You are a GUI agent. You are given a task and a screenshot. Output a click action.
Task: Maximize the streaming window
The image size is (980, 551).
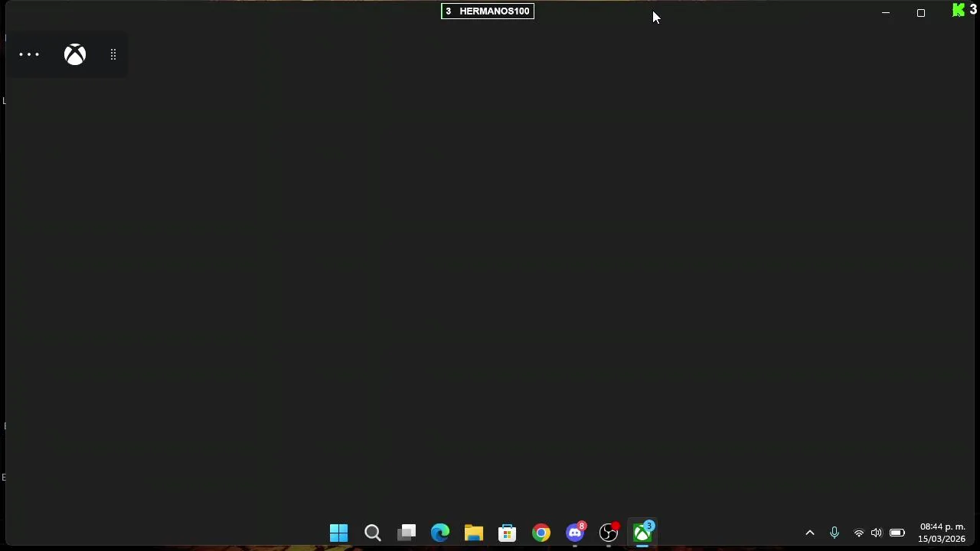(x=921, y=13)
